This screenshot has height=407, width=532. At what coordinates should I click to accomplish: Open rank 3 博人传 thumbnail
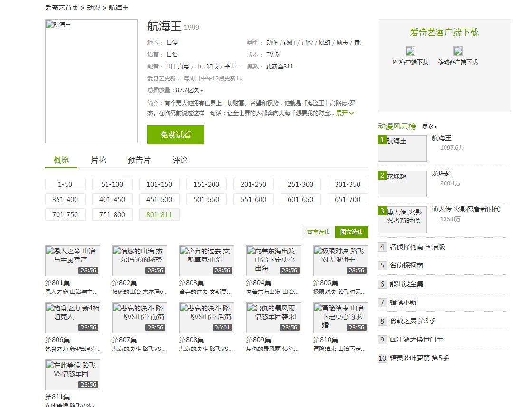(x=402, y=220)
